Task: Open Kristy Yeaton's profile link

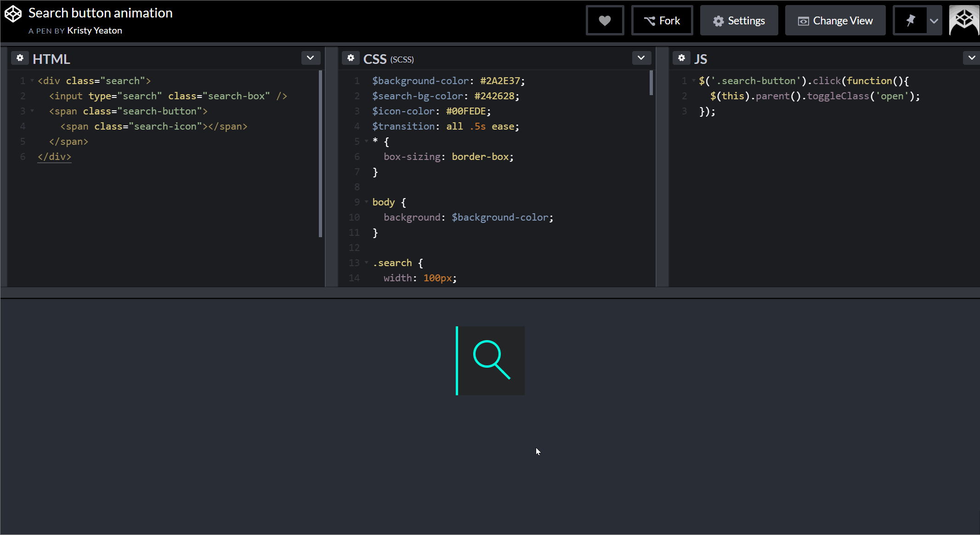Action: (95, 31)
